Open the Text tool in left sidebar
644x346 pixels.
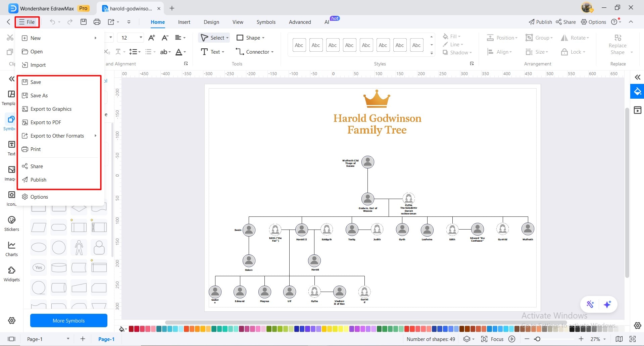(11, 148)
